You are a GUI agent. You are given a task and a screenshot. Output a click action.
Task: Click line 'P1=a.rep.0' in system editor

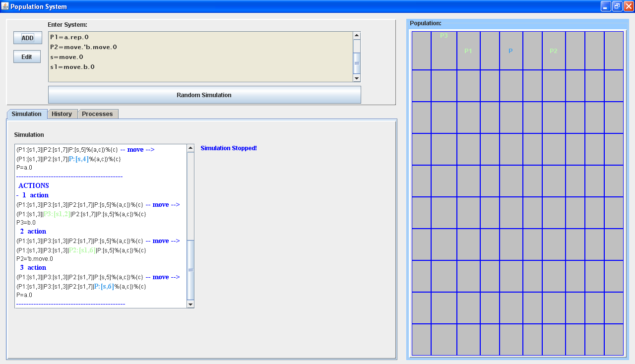[69, 37]
